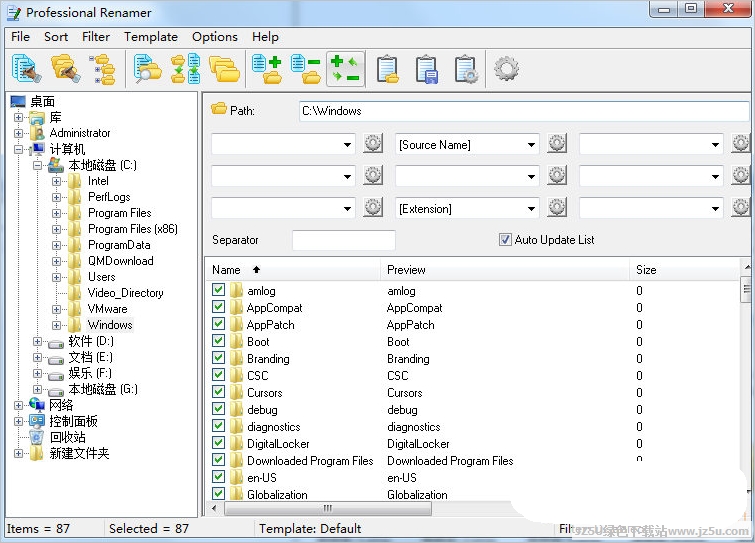Click the Separator text field
This screenshot has height=543, width=755.
pos(344,240)
